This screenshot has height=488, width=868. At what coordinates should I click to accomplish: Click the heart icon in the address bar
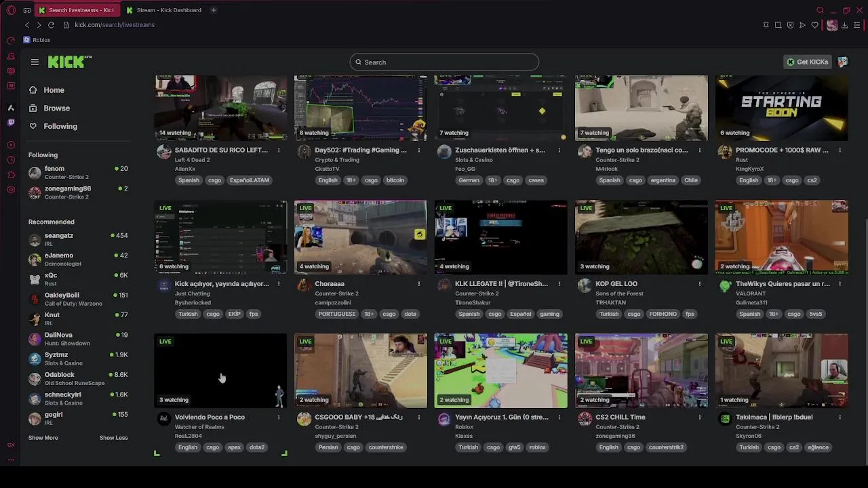click(814, 25)
